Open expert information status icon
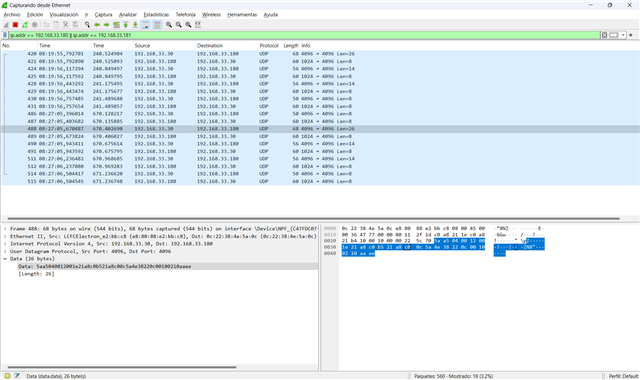This screenshot has height=380, width=640. pos(7,376)
